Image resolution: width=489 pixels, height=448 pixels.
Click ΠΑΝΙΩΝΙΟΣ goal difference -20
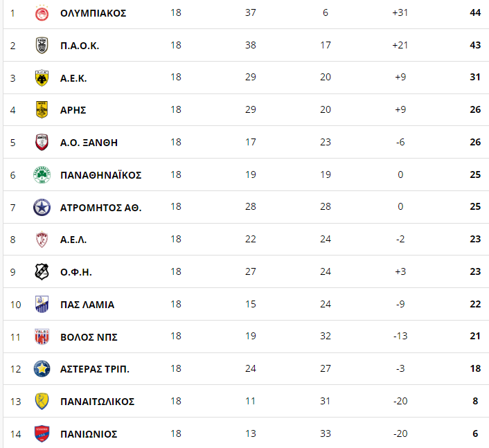[400, 433]
